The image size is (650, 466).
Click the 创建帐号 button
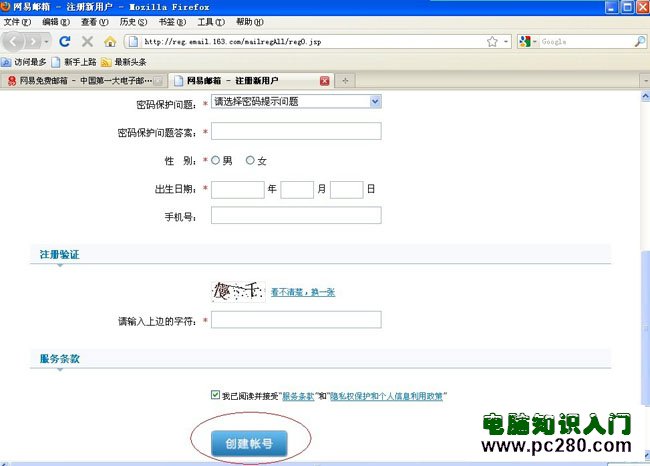pos(249,442)
